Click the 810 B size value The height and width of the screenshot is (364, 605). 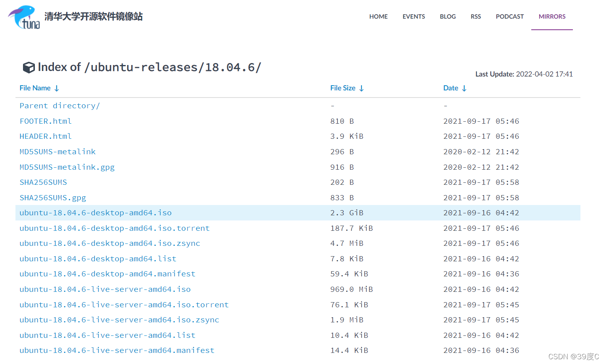342,121
